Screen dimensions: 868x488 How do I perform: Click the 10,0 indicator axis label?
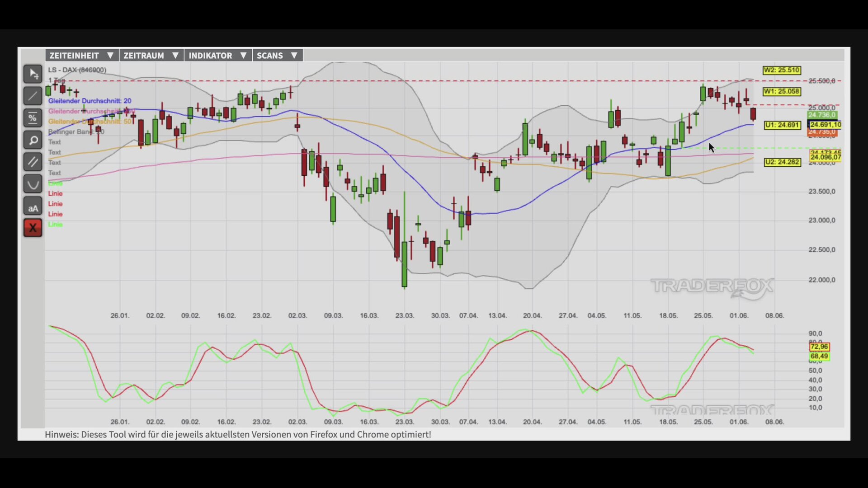815,408
